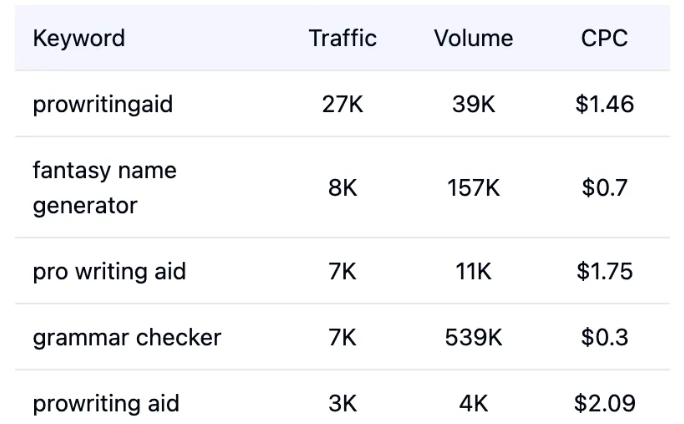
Task: Click the 157K volume value
Action: (x=473, y=188)
